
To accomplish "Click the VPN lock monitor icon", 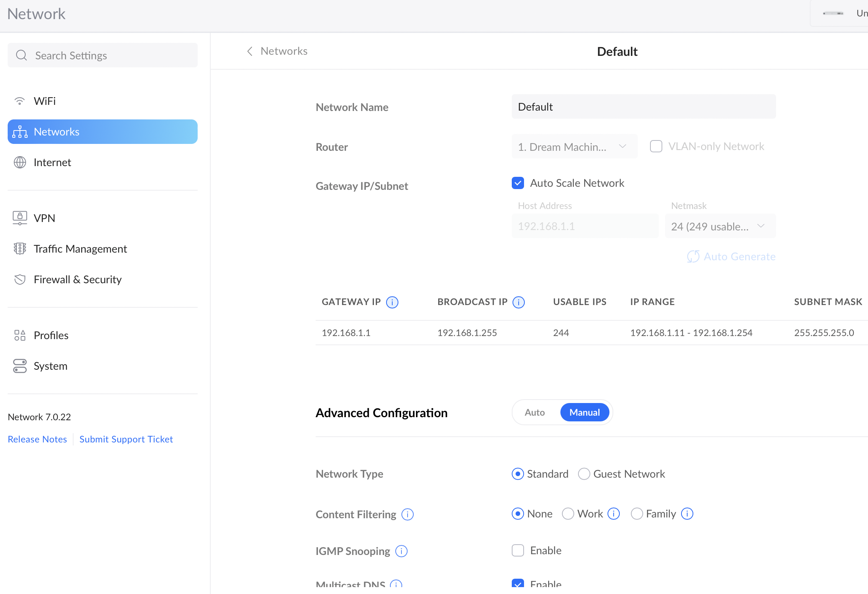I will coord(20,218).
